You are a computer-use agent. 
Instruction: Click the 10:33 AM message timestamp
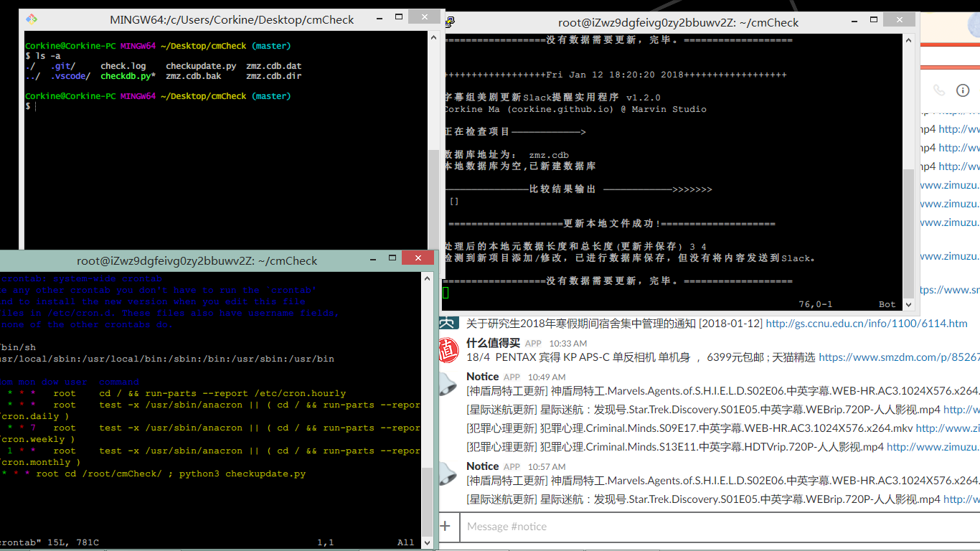tap(567, 344)
